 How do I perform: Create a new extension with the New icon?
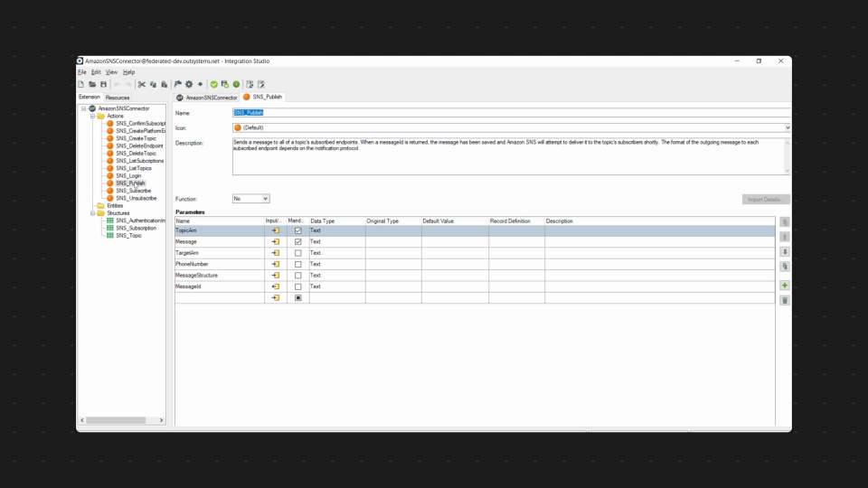click(80, 84)
